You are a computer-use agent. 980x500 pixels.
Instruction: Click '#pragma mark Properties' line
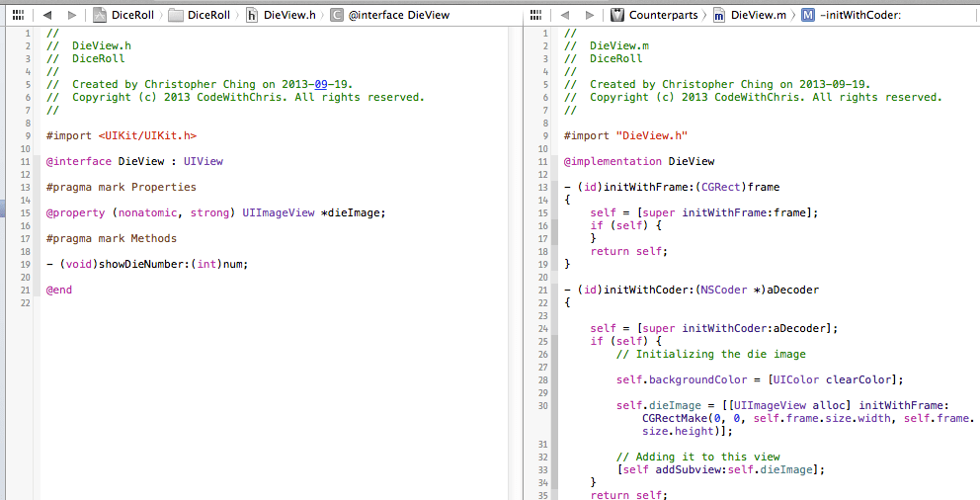pos(122,187)
